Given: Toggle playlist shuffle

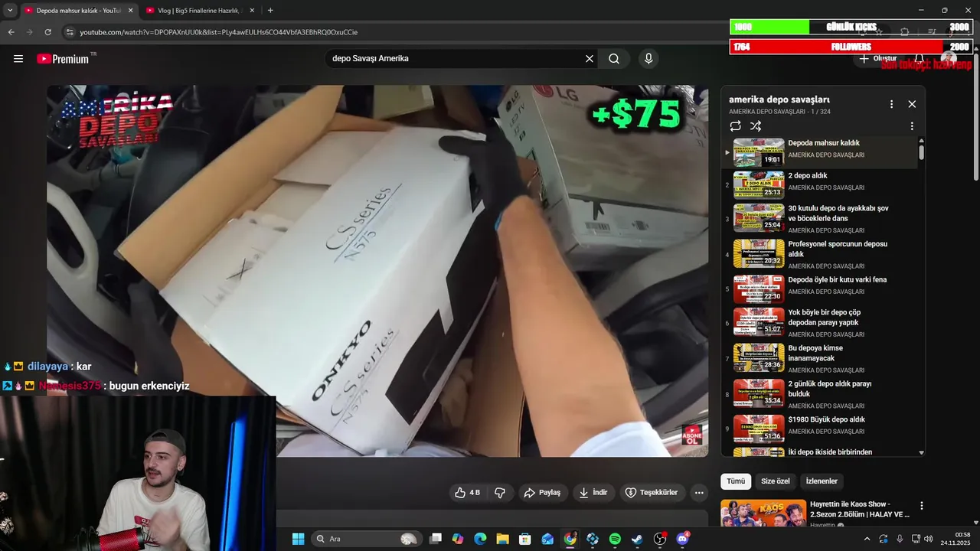Looking at the screenshot, I should [756, 126].
